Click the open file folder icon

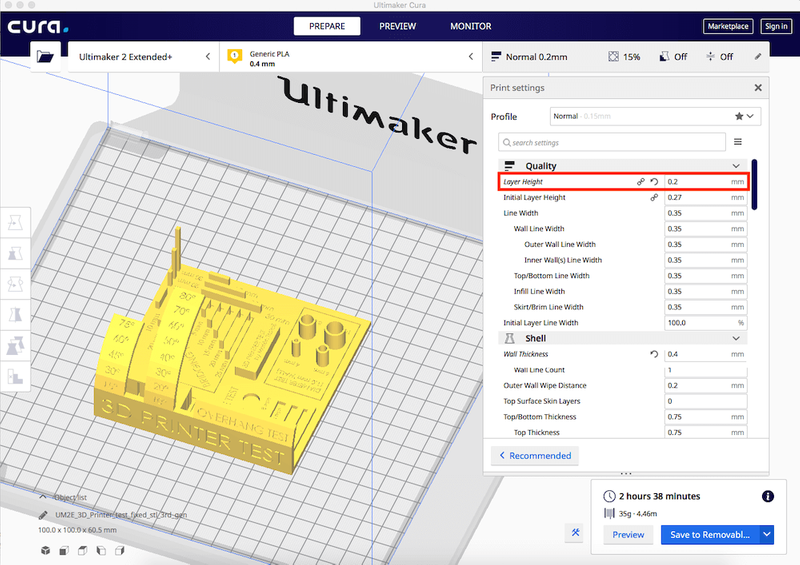pos(44,57)
